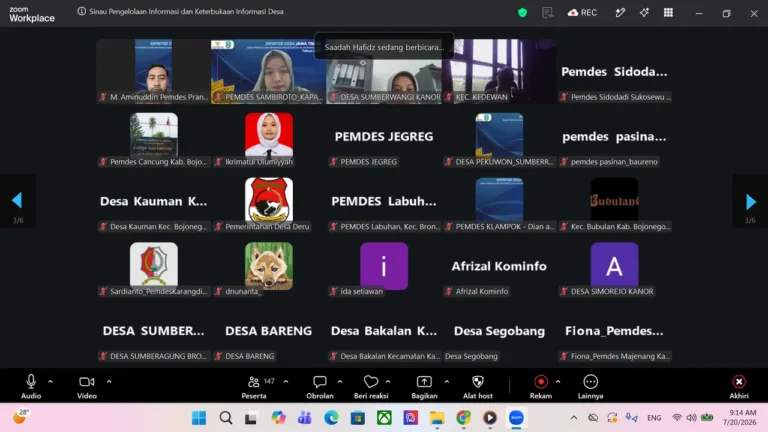Open the taskbar volume speaker icon

(x=691, y=418)
